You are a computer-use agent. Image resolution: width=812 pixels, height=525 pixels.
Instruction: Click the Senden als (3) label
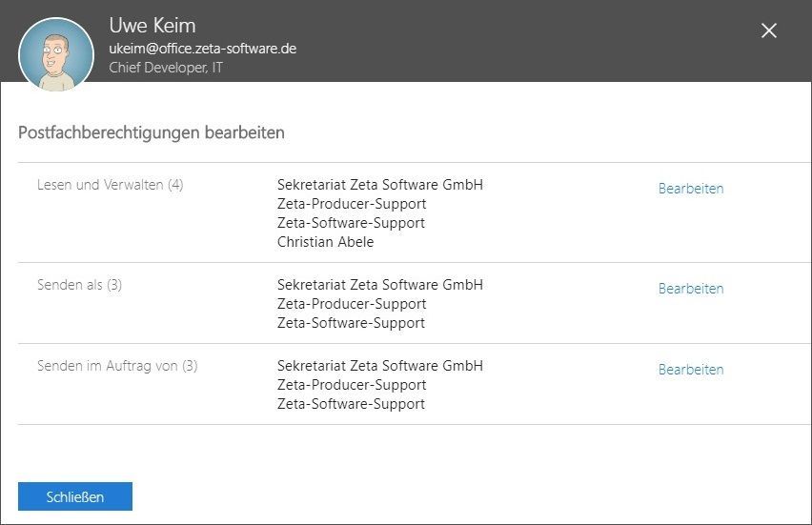(x=79, y=285)
